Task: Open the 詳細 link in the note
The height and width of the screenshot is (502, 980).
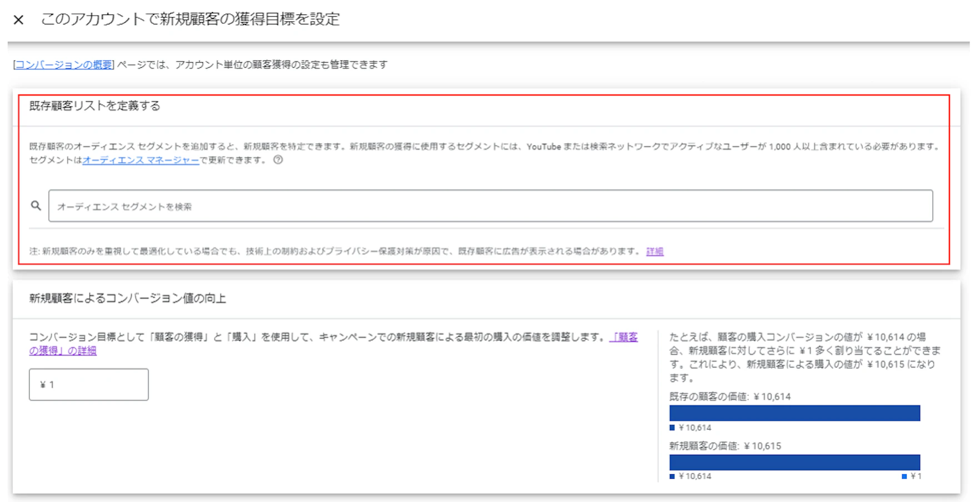Action: click(x=655, y=252)
